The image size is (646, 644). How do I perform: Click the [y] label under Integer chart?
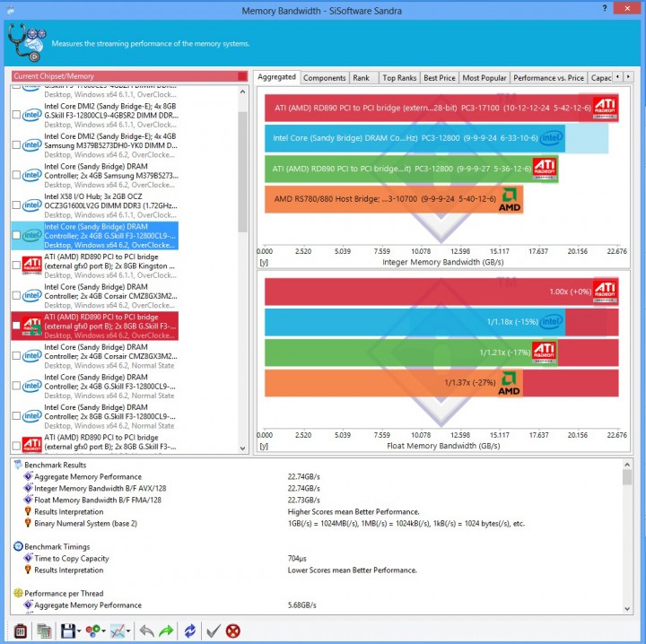264,262
